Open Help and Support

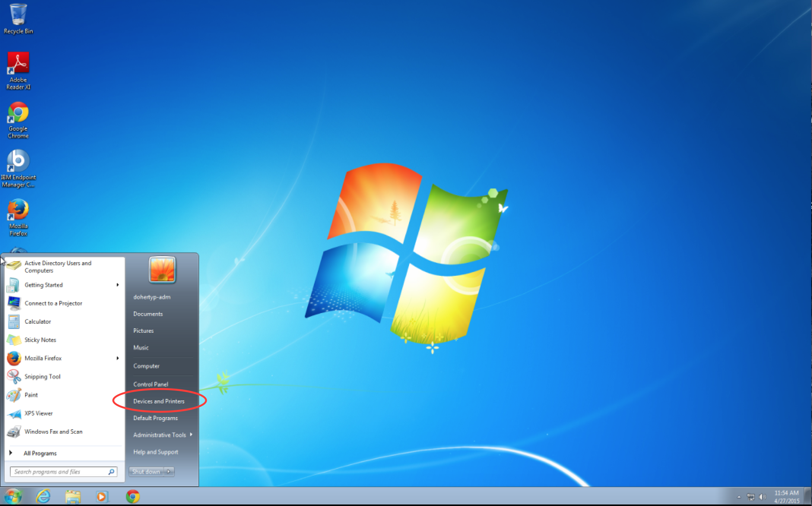point(155,452)
